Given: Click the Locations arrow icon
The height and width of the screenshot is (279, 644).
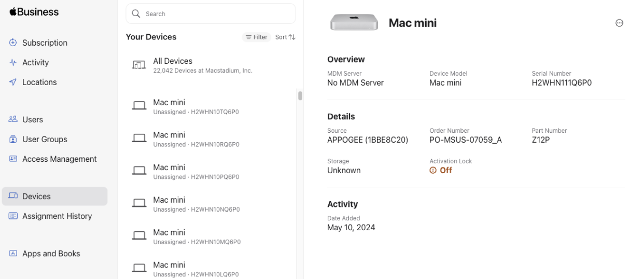Looking at the screenshot, I should coord(13,82).
